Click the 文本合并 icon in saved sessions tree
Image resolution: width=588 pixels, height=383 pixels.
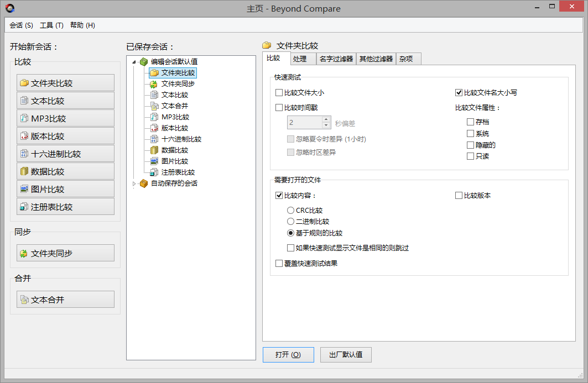(154, 106)
